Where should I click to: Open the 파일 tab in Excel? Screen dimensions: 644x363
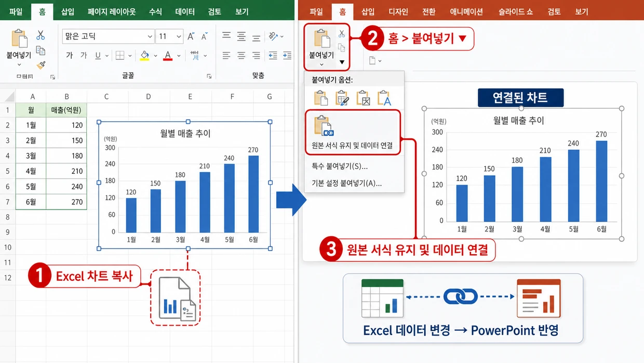click(16, 11)
